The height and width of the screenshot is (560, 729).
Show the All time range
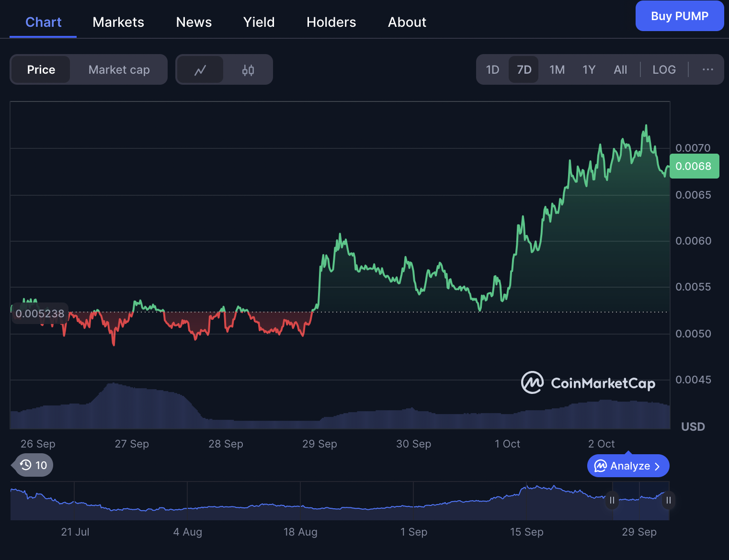tap(620, 70)
